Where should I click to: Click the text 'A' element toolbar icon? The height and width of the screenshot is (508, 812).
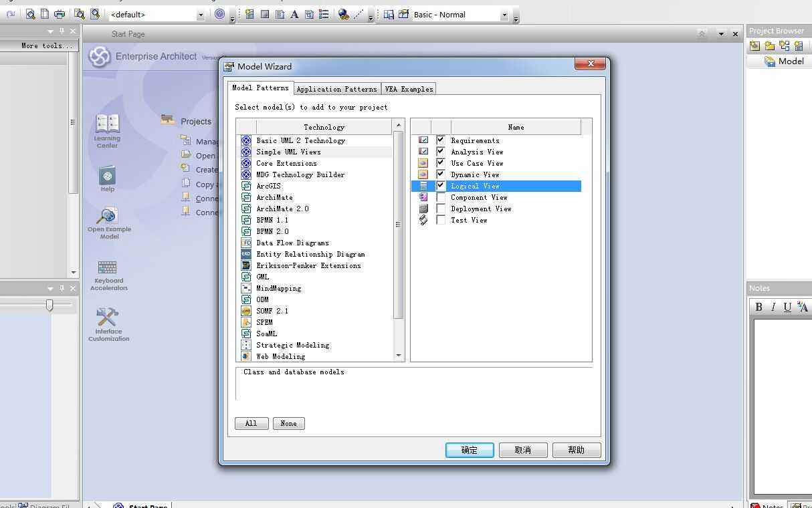(x=294, y=14)
